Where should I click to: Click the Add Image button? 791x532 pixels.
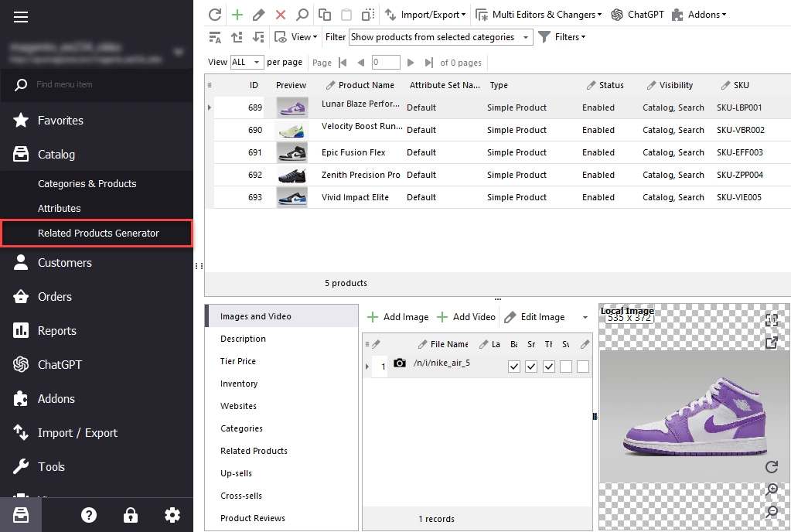[398, 317]
